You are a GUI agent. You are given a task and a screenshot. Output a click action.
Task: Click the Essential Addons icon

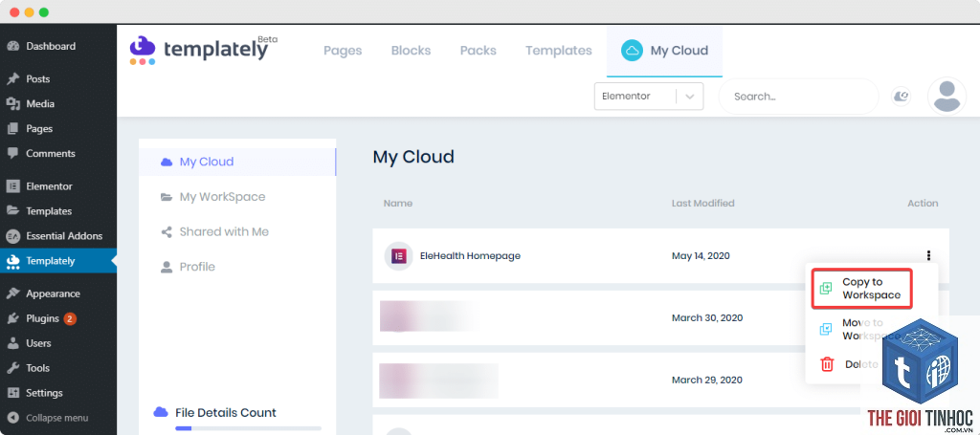12,236
